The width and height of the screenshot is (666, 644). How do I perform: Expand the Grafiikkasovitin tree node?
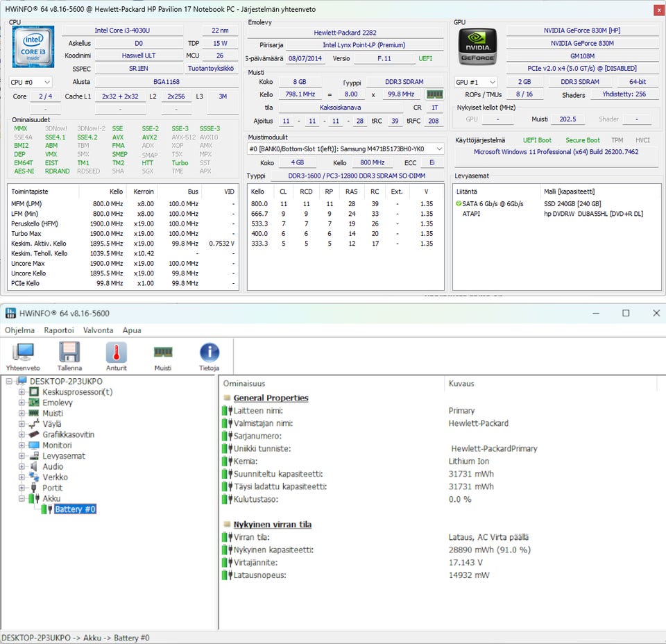tap(22, 435)
